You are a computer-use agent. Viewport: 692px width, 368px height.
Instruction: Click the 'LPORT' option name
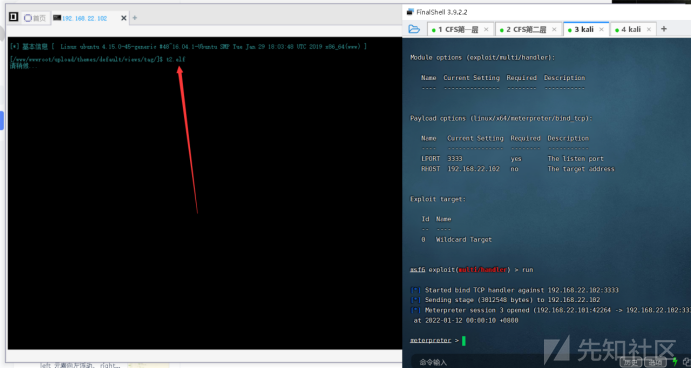[431, 158]
